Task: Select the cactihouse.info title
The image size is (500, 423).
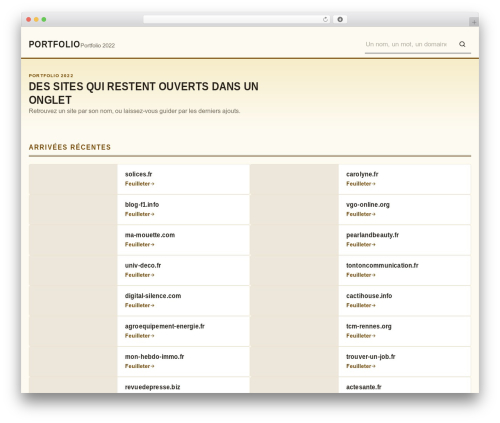Action: click(x=369, y=296)
